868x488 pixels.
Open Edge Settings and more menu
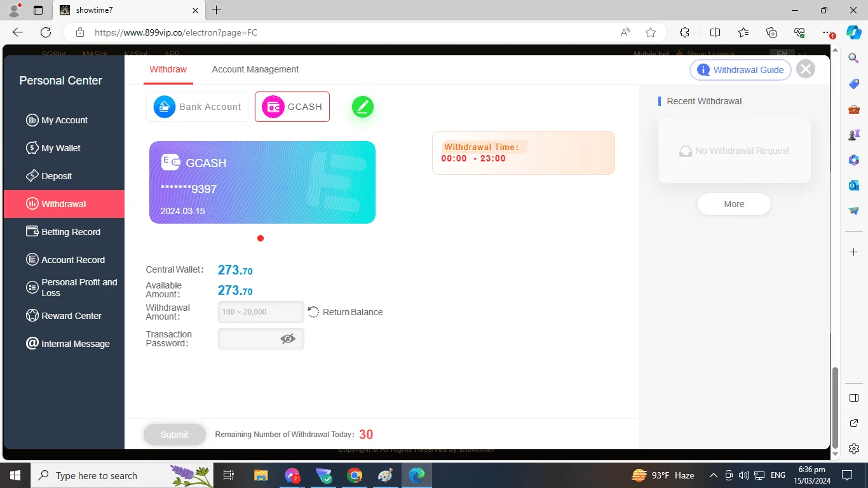click(827, 32)
